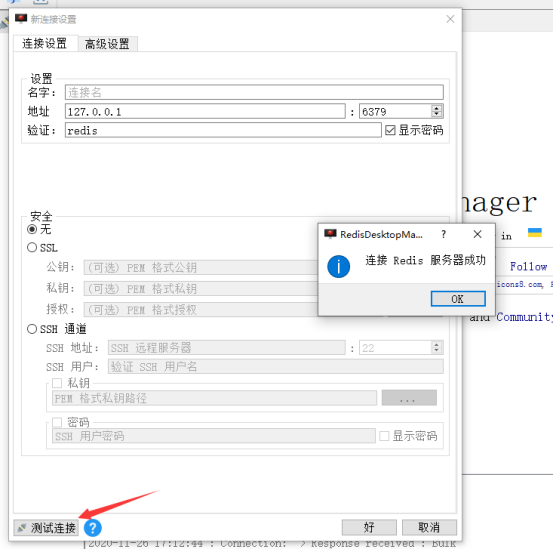
Task: Click the blue help question mark icon
Action: (93, 528)
